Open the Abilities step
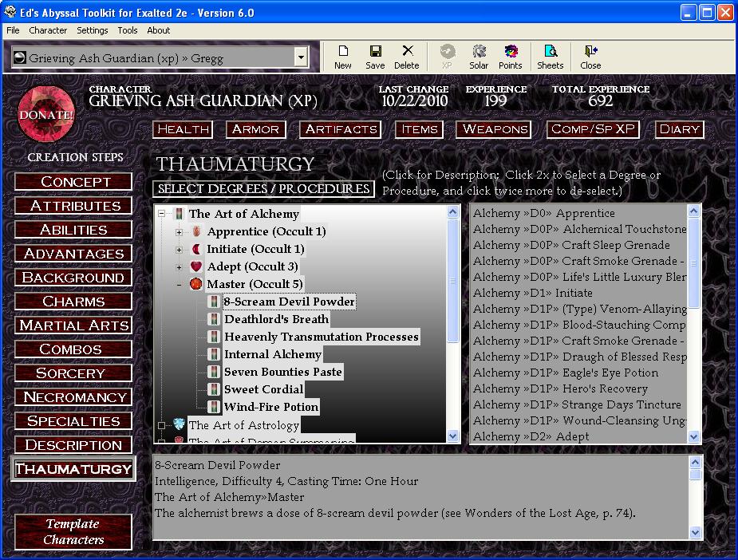Image resolution: width=738 pixels, height=560 pixels. coord(73,230)
